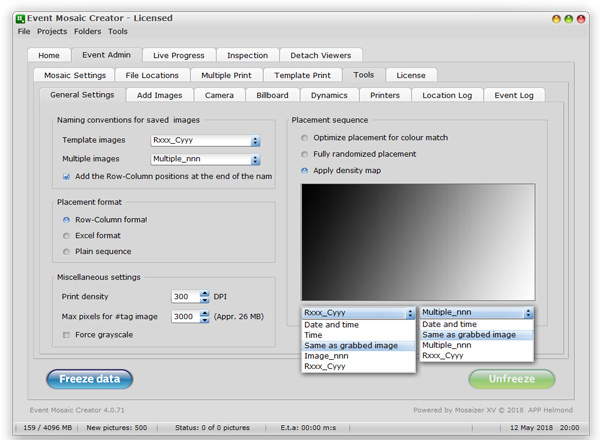
Task: Open the License tab
Action: (411, 75)
